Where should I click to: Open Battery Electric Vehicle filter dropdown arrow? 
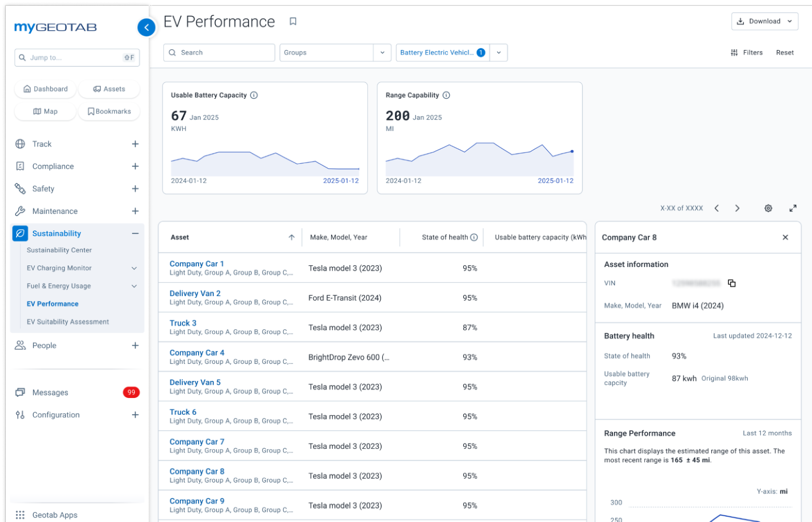[499, 52]
